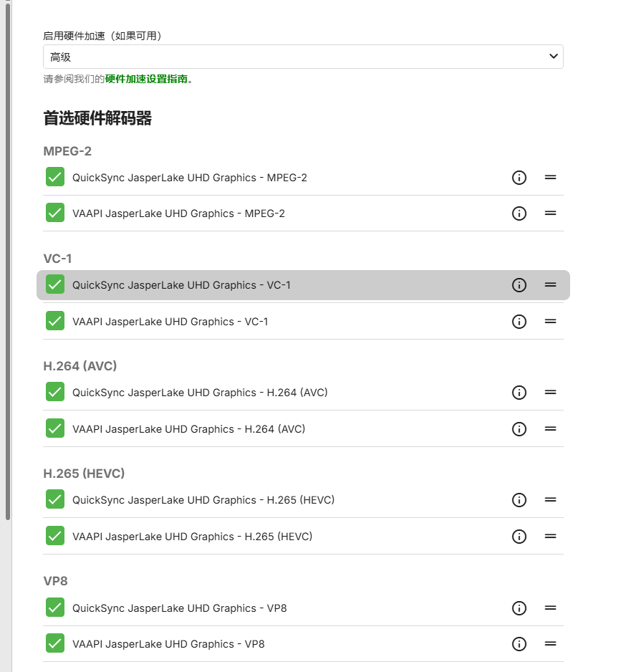Toggle the QuickSync H.264 (AVC) decoder checkbox
This screenshot has height=672, width=631.
[55, 392]
